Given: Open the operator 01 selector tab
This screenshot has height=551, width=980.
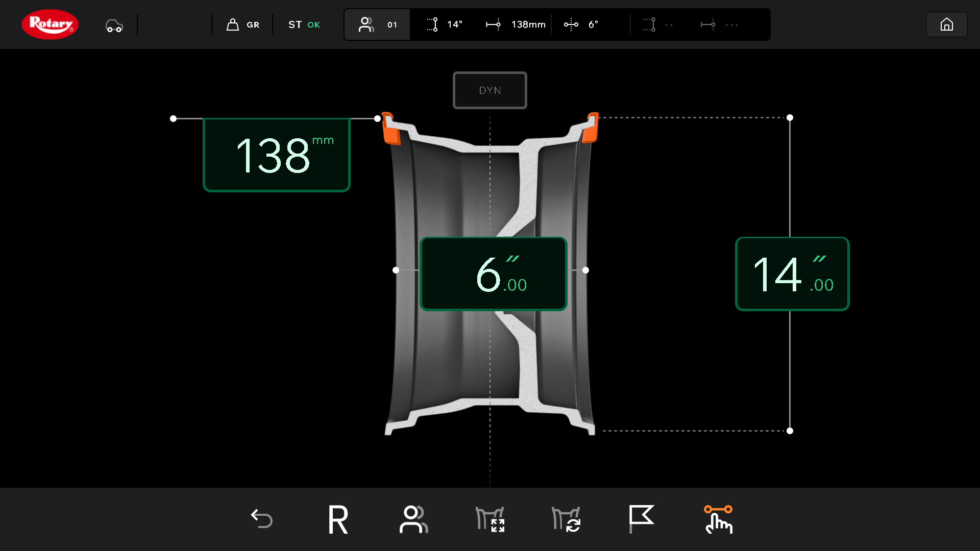Looking at the screenshot, I should coord(377,24).
